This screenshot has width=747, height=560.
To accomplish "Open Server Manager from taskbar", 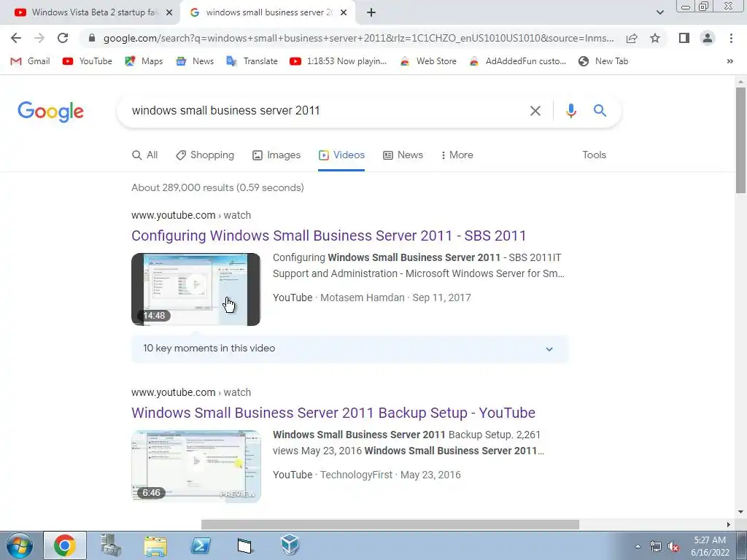I will (111, 545).
